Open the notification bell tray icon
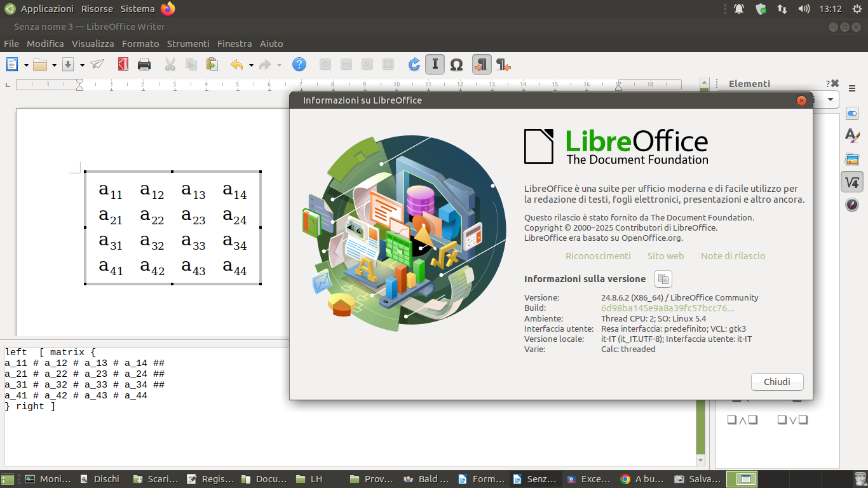868x488 pixels. (x=739, y=9)
